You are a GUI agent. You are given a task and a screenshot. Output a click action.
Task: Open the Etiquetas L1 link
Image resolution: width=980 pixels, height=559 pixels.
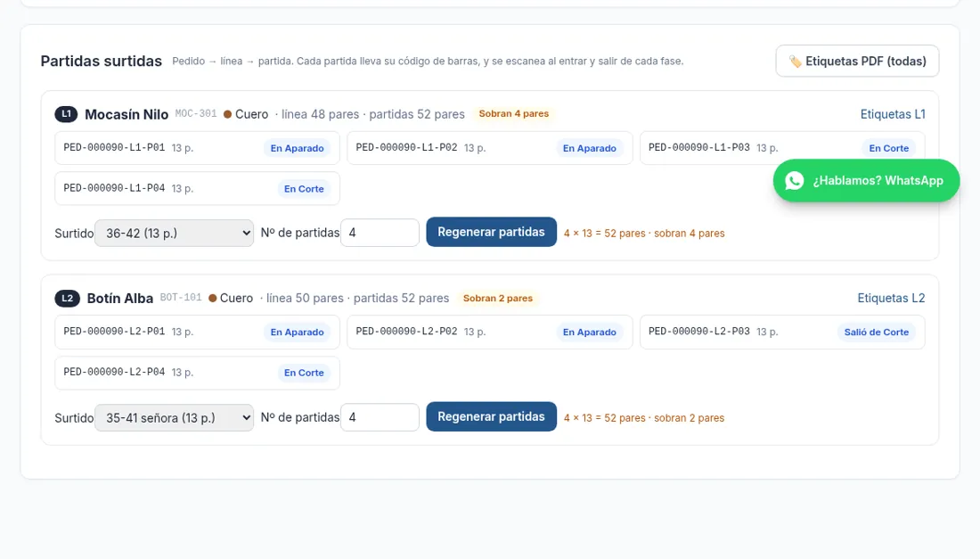tap(893, 114)
